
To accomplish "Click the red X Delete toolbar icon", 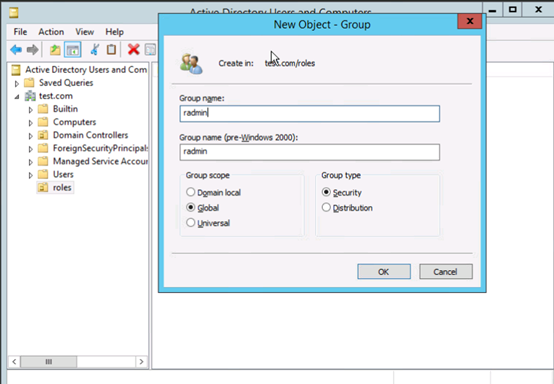I will (x=134, y=49).
